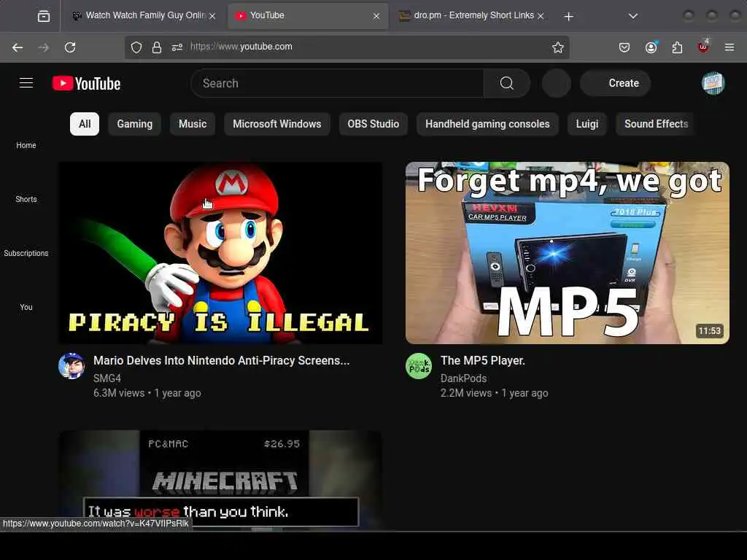
Task: Open Mario Delves Into Nintendo Anti-Piracy title
Action: [x=222, y=360]
